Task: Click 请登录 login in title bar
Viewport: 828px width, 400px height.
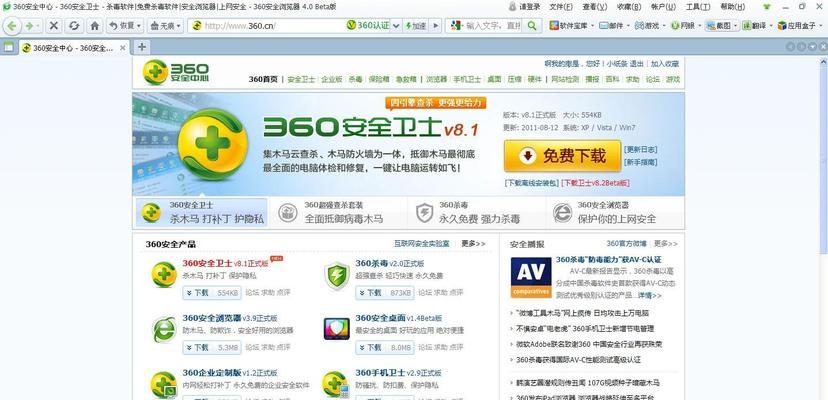Action: coord(524,7)
